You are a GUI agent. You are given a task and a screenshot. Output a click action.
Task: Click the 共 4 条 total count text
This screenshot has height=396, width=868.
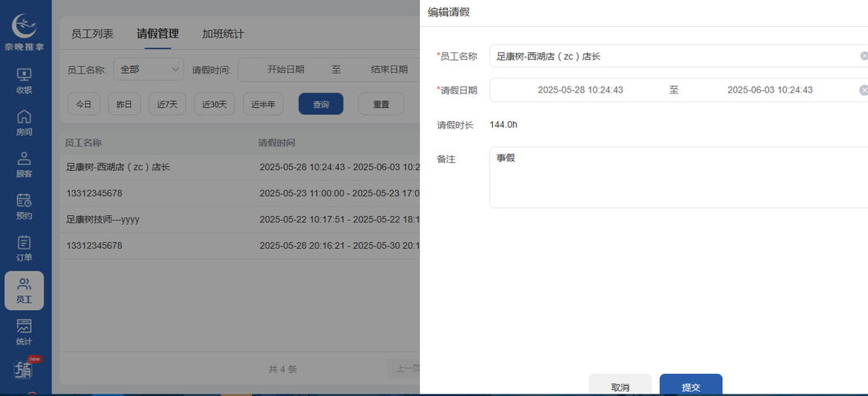click(283, 370)
